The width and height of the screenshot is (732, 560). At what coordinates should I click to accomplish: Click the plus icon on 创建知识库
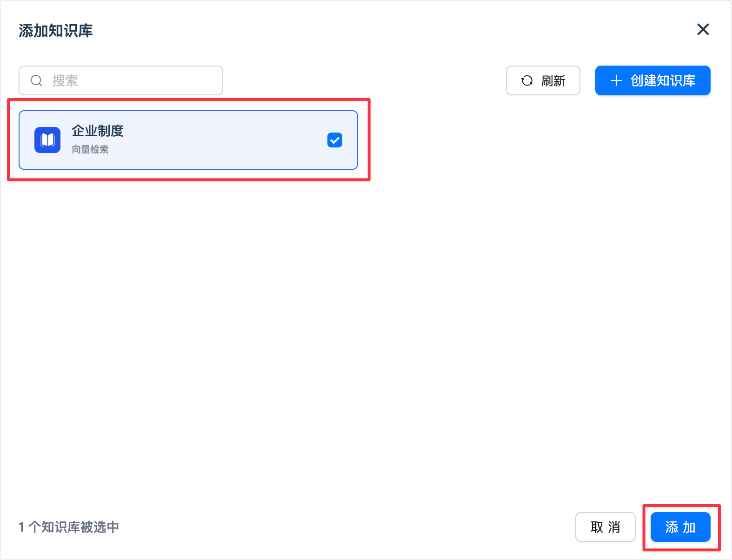tap(616, 80)
